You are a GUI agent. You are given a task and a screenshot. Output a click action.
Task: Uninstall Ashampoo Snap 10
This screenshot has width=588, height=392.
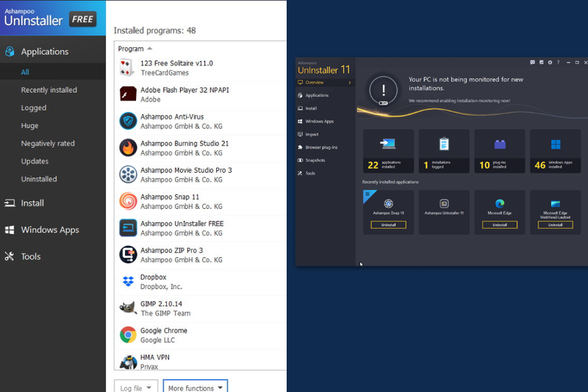(x=389, y=225)
